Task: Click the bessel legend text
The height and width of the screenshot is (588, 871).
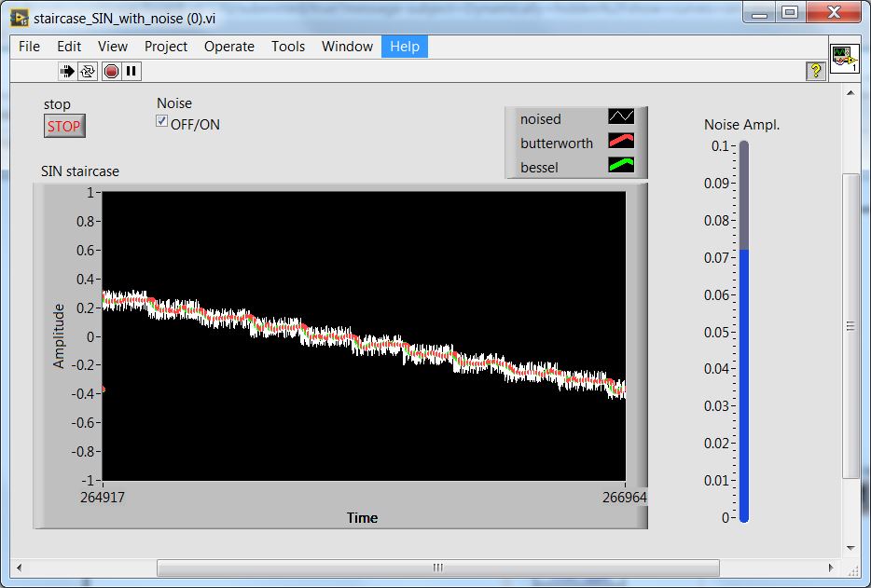Action: (x=539, y=168)
